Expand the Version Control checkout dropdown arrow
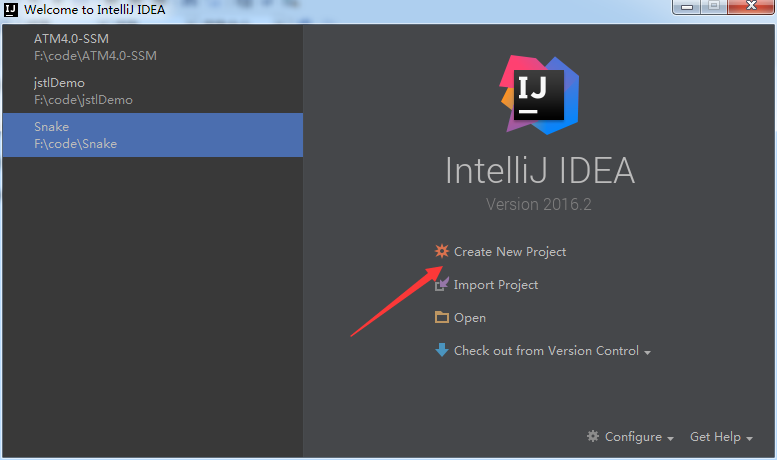777x460 pixels. (647, 352)
